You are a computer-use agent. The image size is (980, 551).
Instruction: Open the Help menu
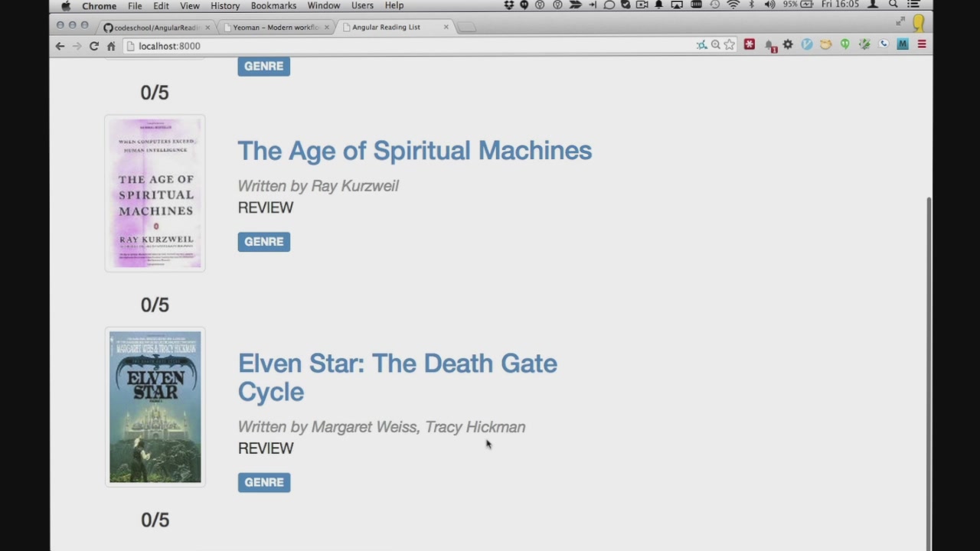tap(394, 5)
